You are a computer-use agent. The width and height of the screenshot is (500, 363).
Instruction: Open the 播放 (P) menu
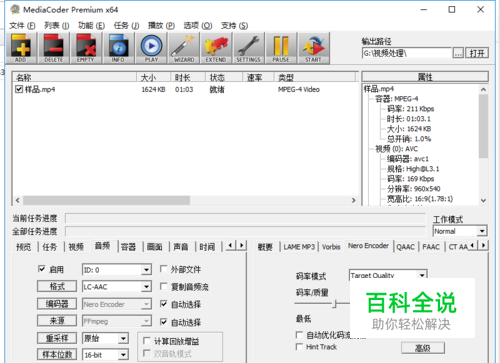(x=161, y=26)
